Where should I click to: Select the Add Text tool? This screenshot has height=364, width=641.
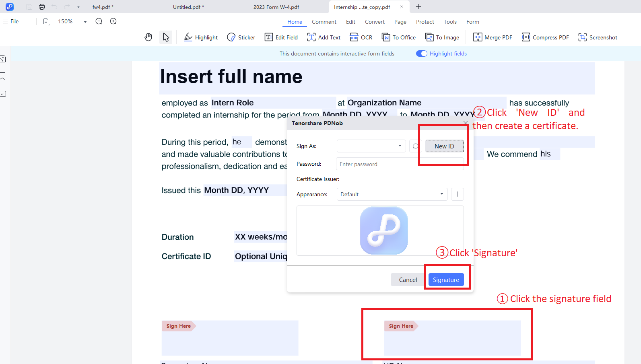[324, 37]
